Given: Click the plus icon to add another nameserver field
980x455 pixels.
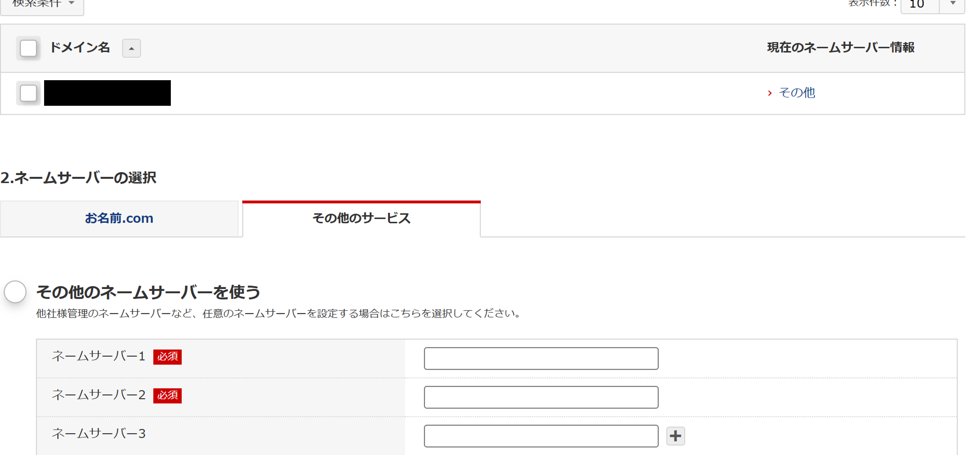Looking at the screenshot, I should tap(676, 436).
